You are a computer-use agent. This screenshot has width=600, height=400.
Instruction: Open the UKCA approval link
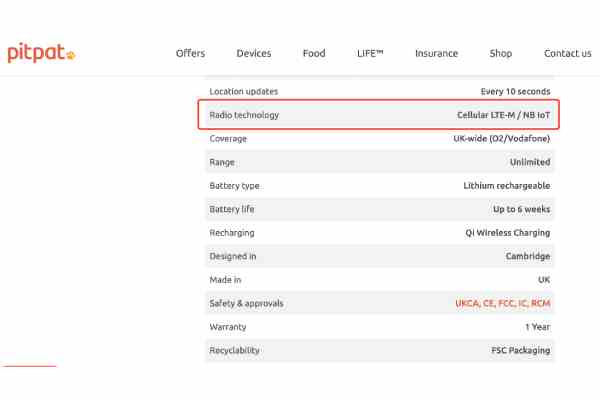[467, 303]
